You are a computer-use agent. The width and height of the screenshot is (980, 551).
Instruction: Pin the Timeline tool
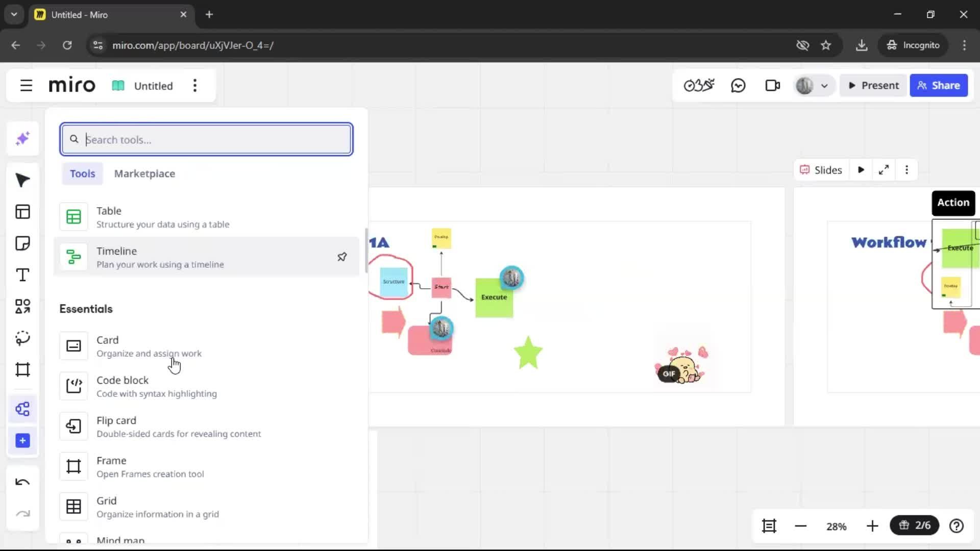coord(342,257)
